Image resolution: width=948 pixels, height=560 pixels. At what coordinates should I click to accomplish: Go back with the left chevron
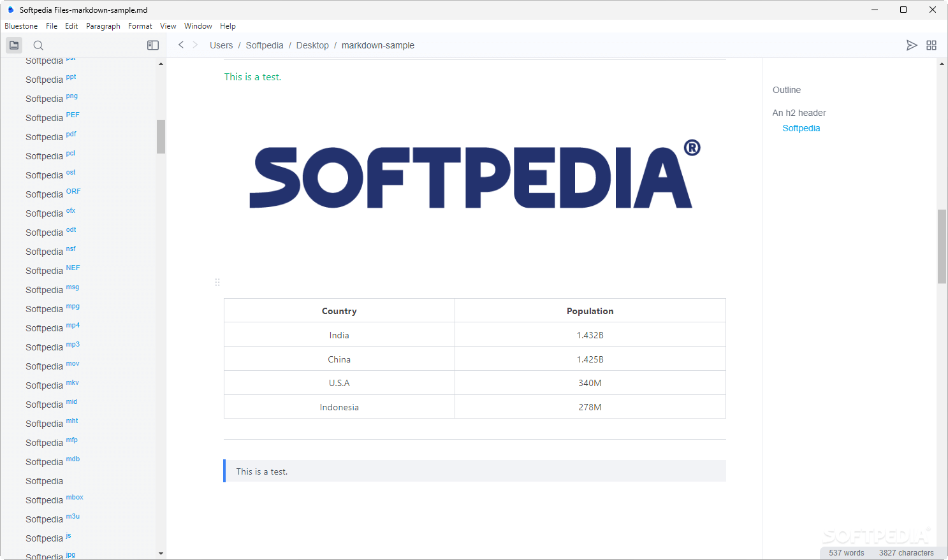coord(181,45)
